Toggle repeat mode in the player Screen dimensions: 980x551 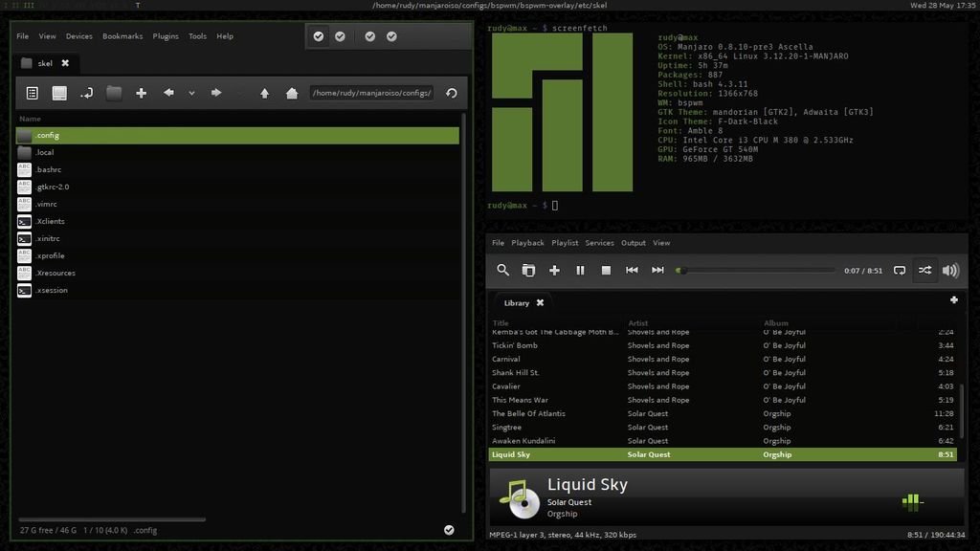(900, 271)
